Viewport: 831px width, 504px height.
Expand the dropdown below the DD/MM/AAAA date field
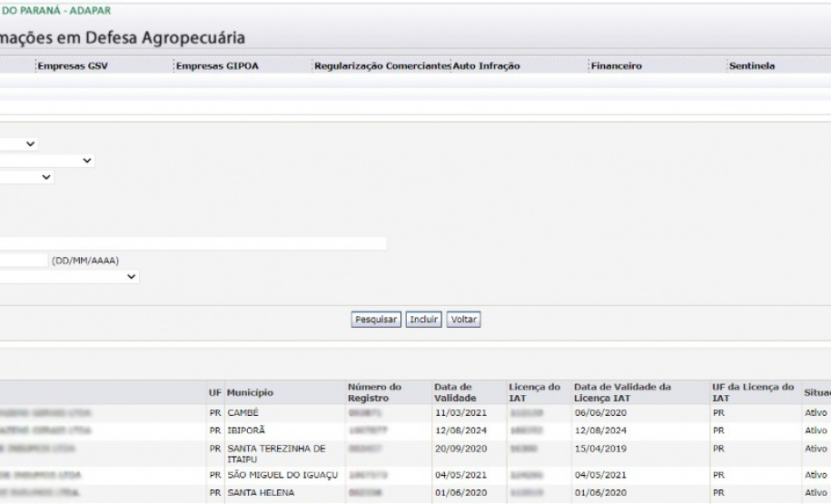pos(69,277)
